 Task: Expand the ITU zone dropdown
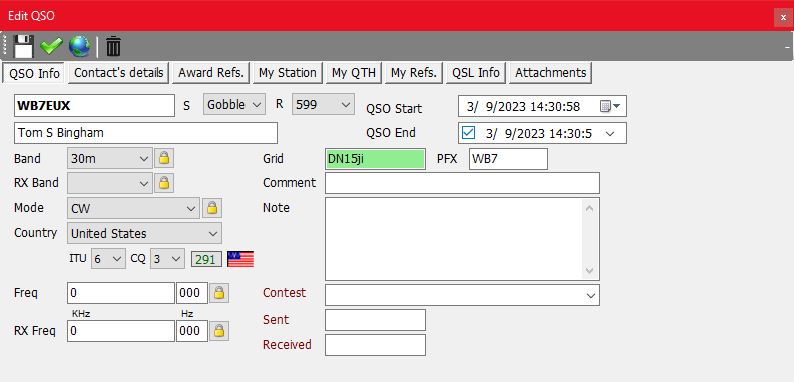tap(108, 259)
